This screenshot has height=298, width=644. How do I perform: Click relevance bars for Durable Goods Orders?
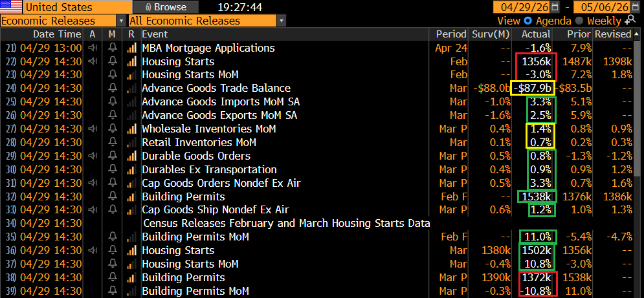[131, 156]
